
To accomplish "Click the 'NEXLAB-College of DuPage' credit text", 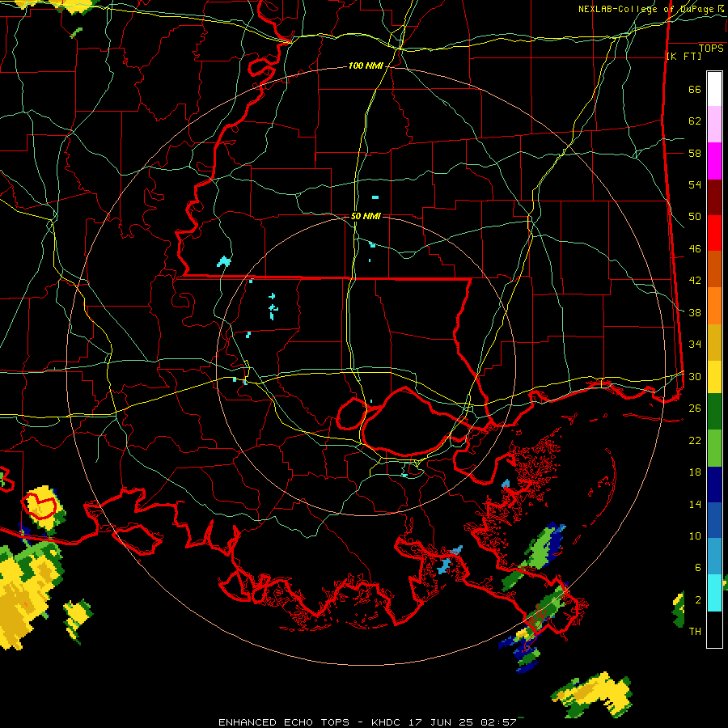I will pyautogui.click(x=646, y=9).
